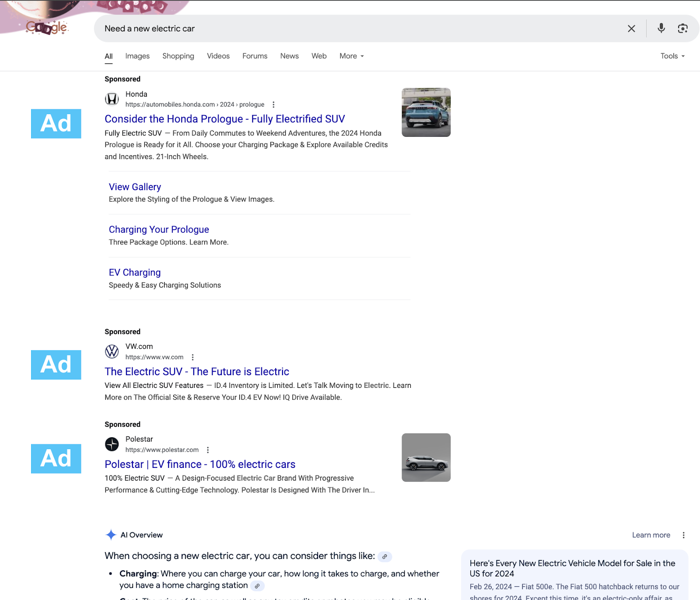
Task: Open 'Consider the Honda Prologue - Fully Electrified SUV' link
Action: [x=224, y=119]
